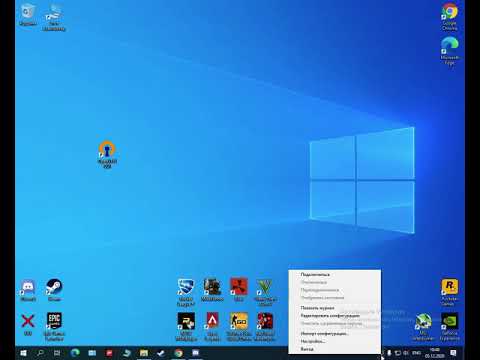Screen dimensions: 480x360
Task: Open Task View on the taskbar
Action: 57,353
